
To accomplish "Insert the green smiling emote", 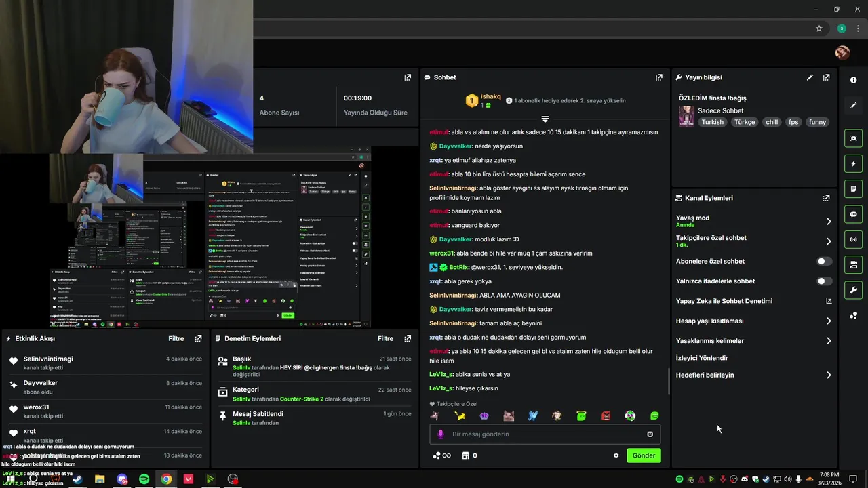I will (654, 415).
